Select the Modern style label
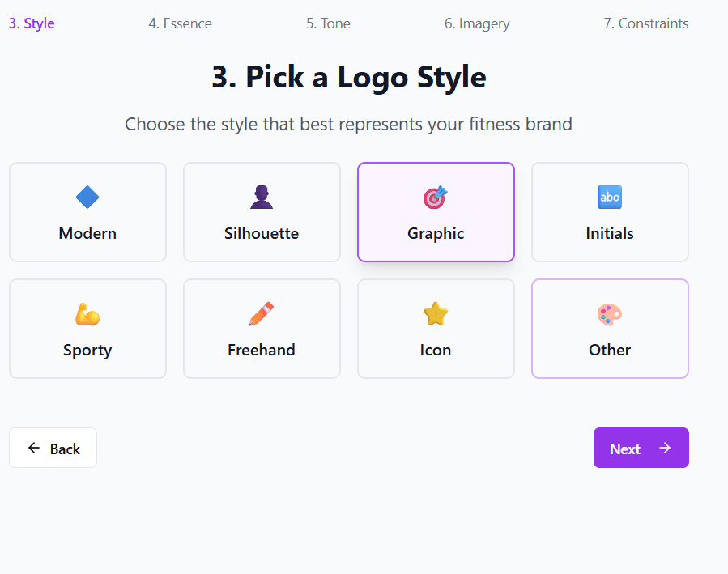The image size is (728, 574). (87, 233)
